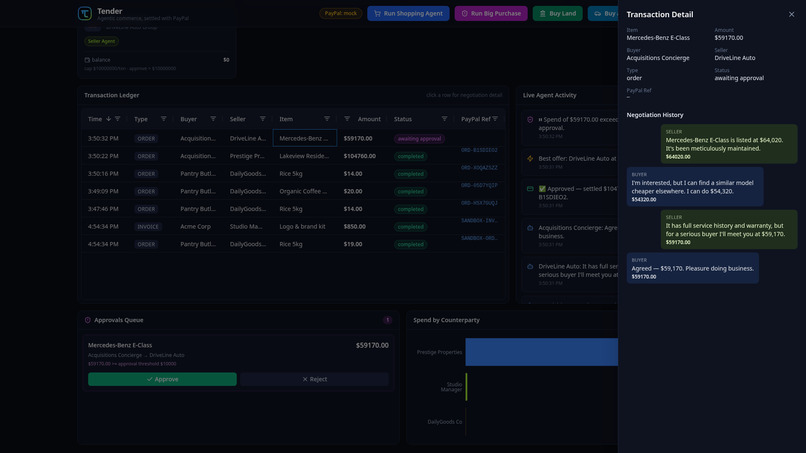Viewport: 806px width, 453px height.
Task: Click the Tender logo icon
Action: (x=85, y=13)
